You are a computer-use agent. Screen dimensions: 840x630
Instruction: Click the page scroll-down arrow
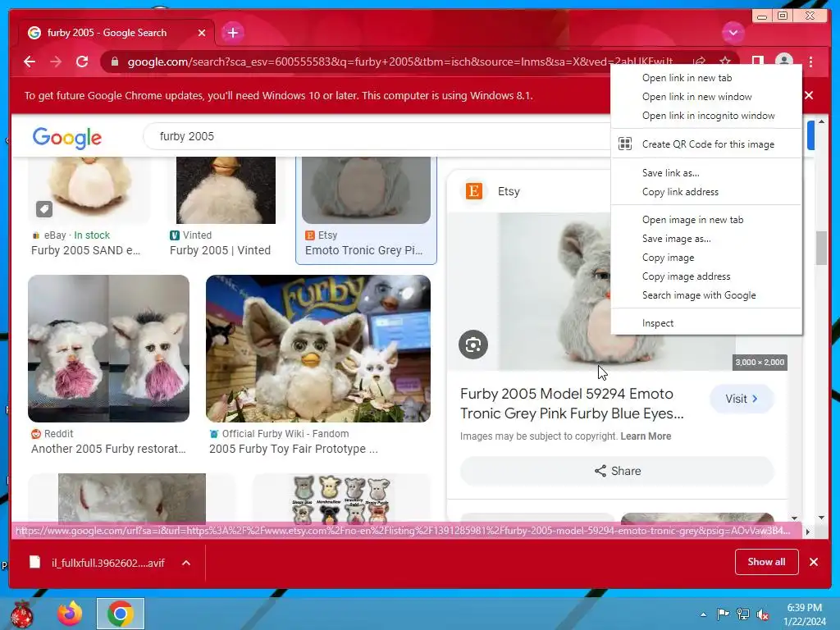point(821,518)
